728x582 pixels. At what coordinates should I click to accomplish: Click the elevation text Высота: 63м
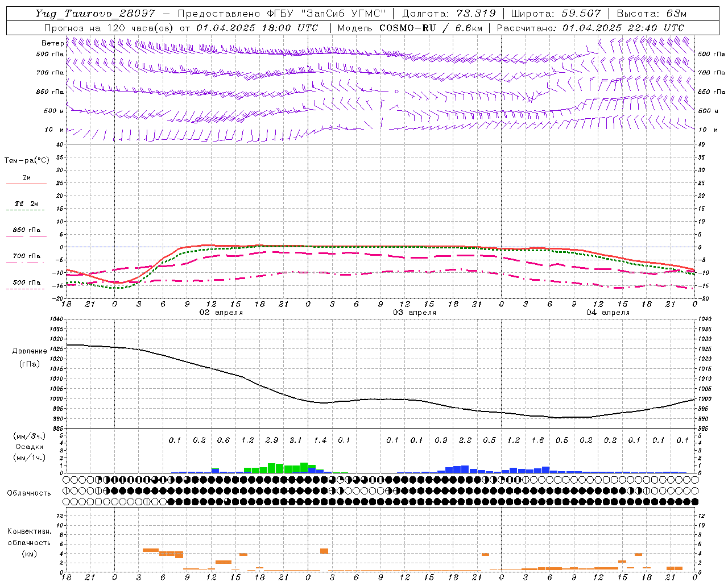(651, 14)
